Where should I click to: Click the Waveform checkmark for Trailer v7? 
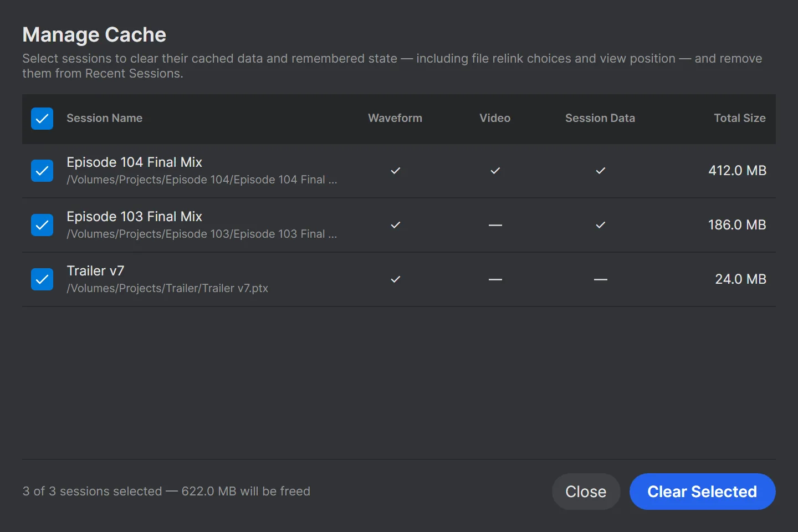[395, 279]
